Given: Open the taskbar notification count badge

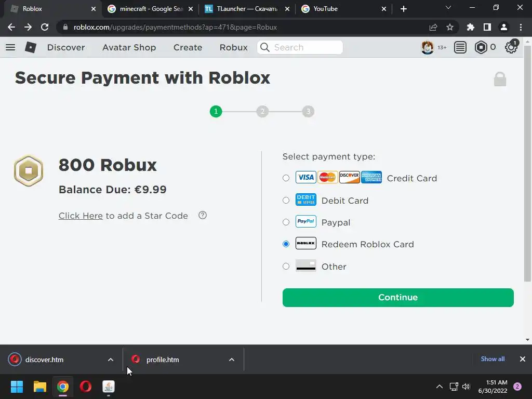Looking at the screenshot, I should pyautogui.click(x=517, y=387).
